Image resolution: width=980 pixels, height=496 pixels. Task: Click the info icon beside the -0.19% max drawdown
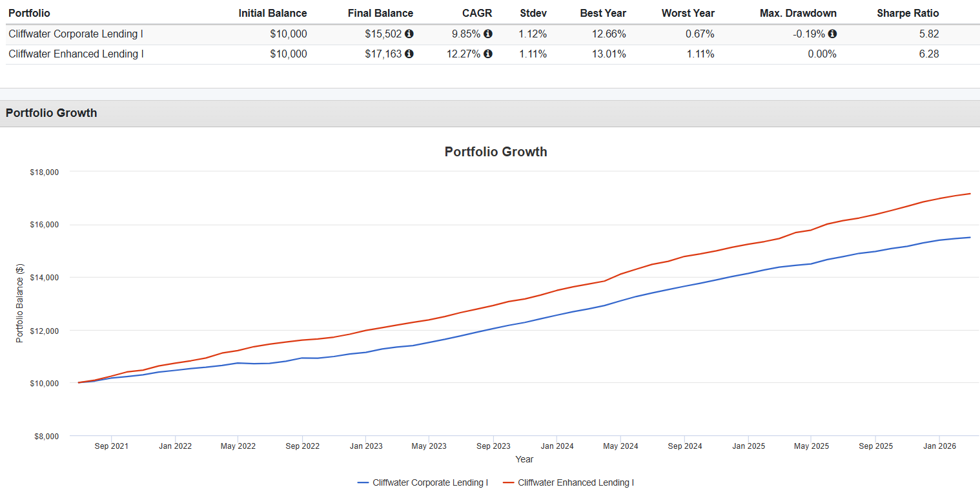click(x=833, y=34)
